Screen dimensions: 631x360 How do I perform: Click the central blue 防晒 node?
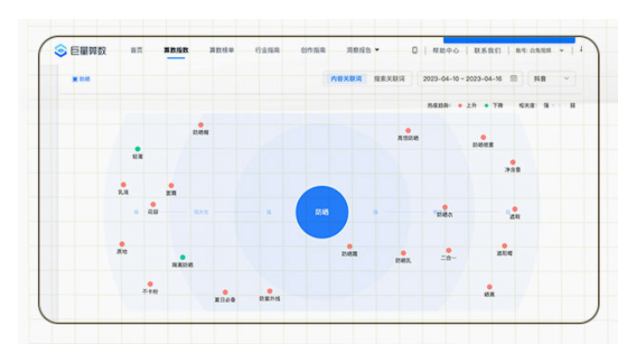[x=322, y=212]
